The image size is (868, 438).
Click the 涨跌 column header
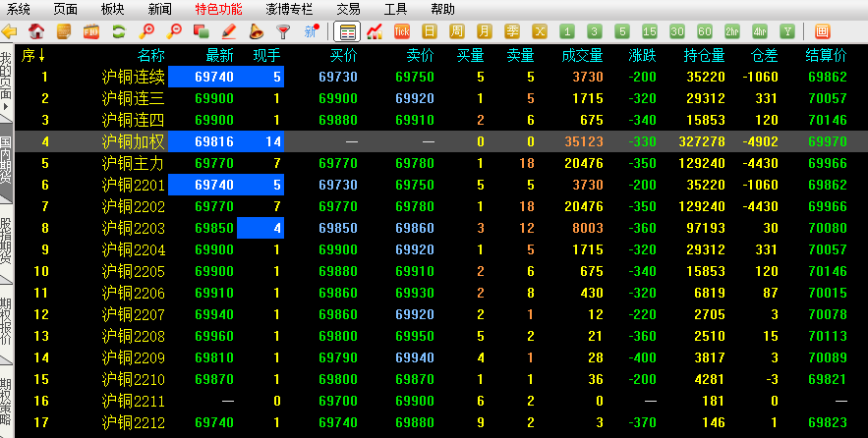pos(642,55)
